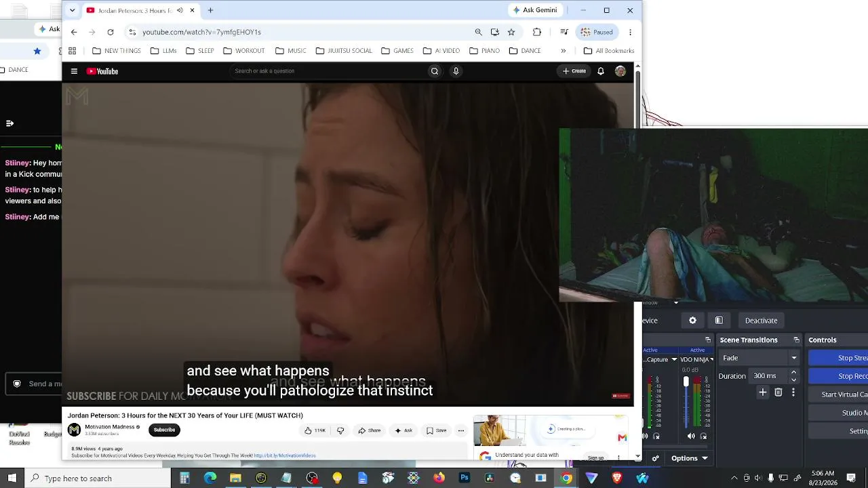Open the PIANO bookmark folder
Viewport: 868px width, 488px height.
point(484,51)
